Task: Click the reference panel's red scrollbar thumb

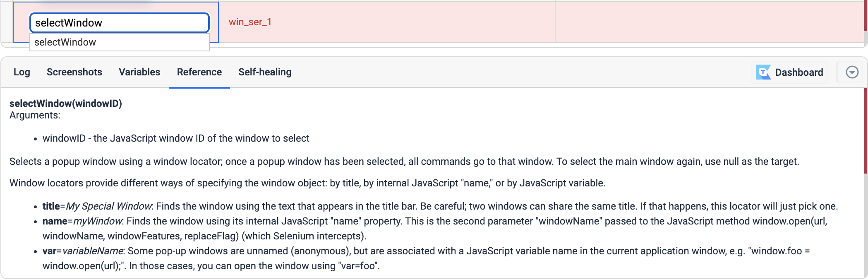Action: point(866,130)
